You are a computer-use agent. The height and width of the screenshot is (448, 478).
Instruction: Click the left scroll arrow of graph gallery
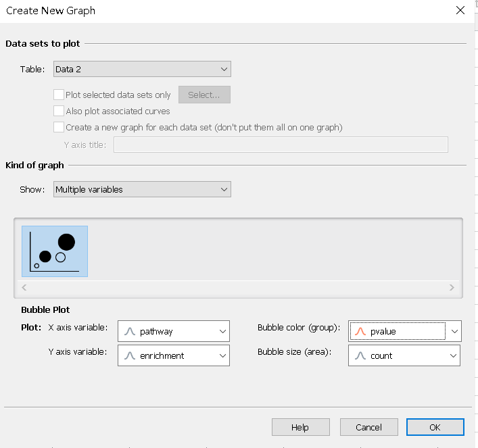tap(24, 287)
